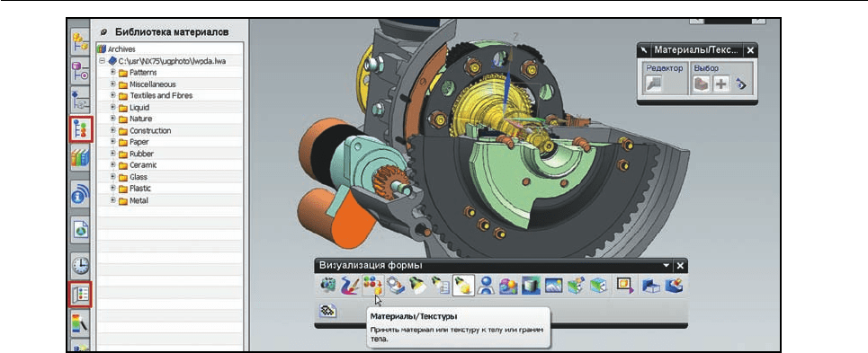The image size is (868, 353).
Task: Toggle pin on Библиотека материалов panel
Action: (104, 32)
